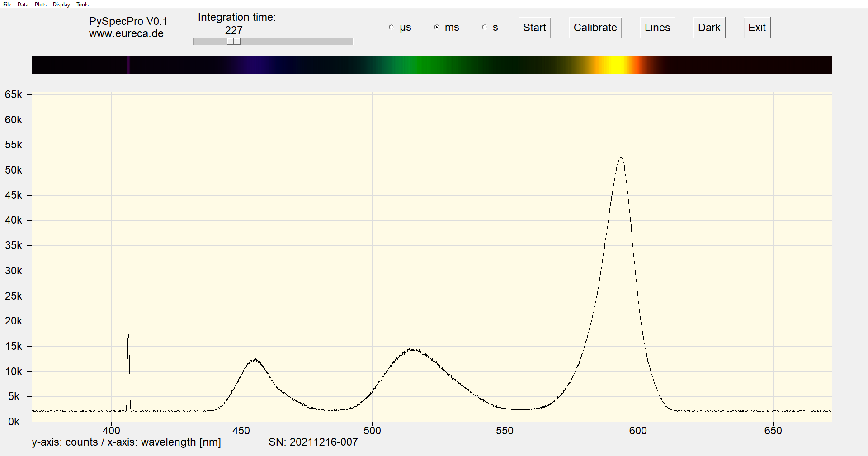Viewport: 868px width, 456px height.
Task: Click the broad peak near 515 nm in plot
Action: click(x=413, y=349)
